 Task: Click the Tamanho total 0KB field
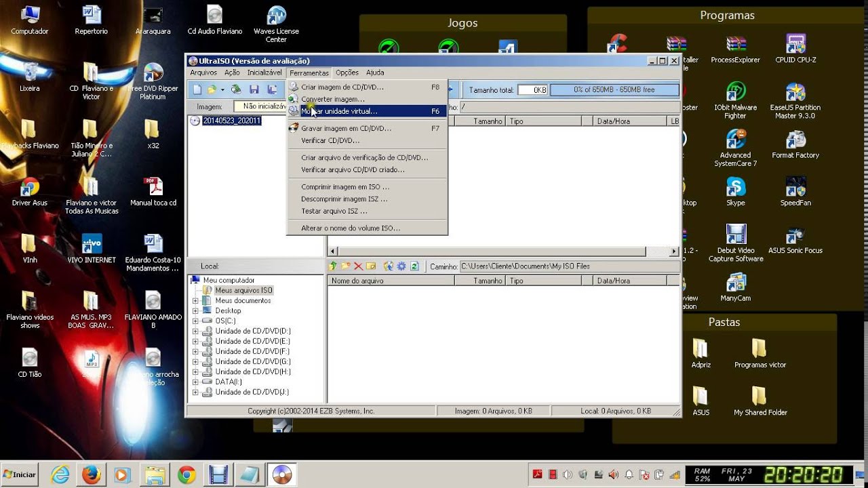click(x=532, y=89)
